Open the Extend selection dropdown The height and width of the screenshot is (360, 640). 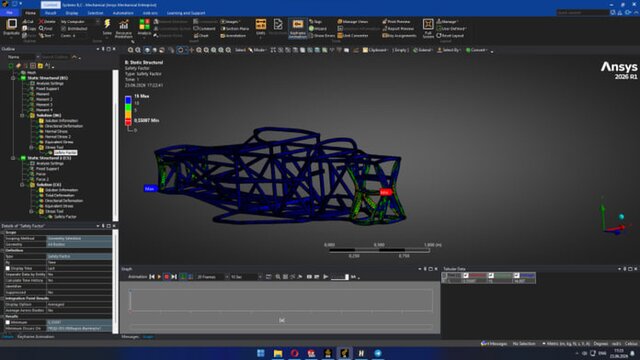[x=422, y=50]
